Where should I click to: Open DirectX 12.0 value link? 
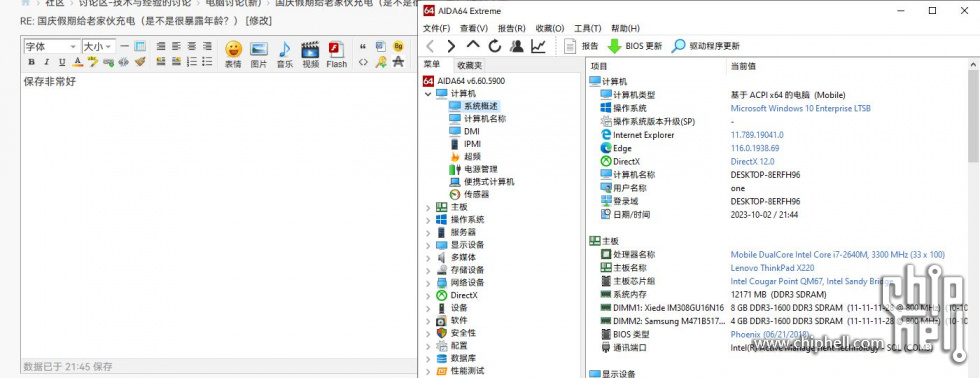pyautogui.click(x=752, y=161)
